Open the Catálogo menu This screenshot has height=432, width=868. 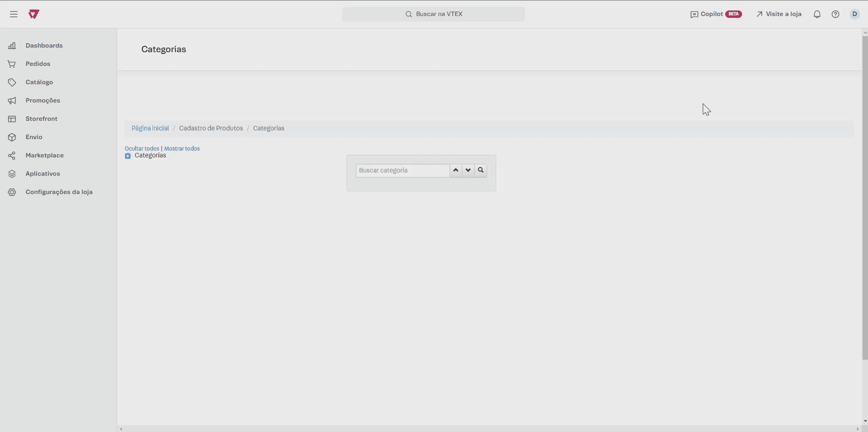click(39, 82)
